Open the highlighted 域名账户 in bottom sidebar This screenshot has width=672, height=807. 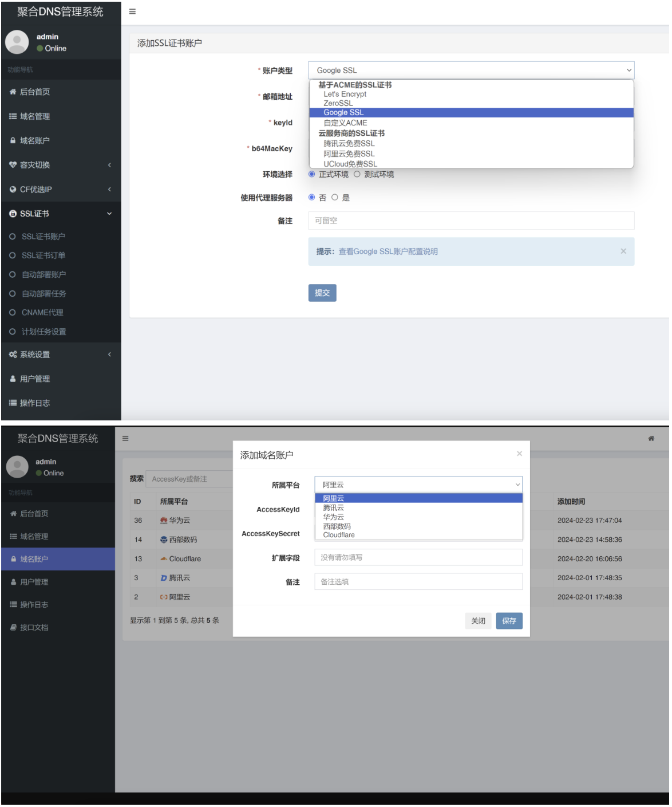(x=58, y=560)
